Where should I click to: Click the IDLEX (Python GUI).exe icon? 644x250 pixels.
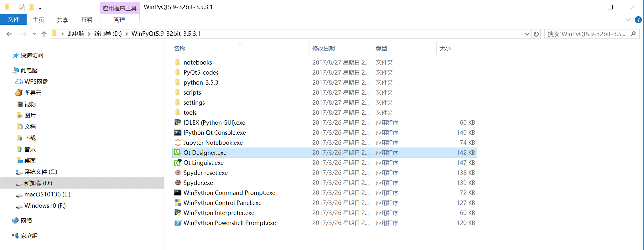(178, 122)
